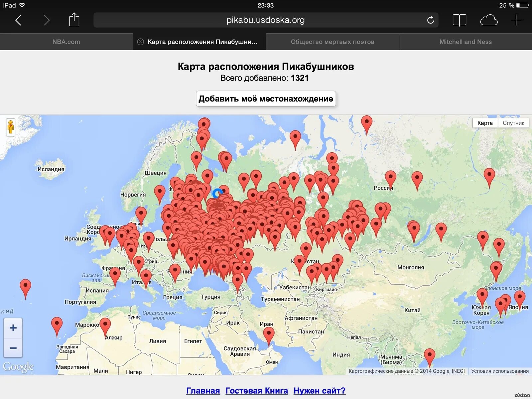Screen dimensions: 532x399
Task: Click the page heading Карта расположения Пикабушников
Action: pyautogui.click(x=266, y=66)
